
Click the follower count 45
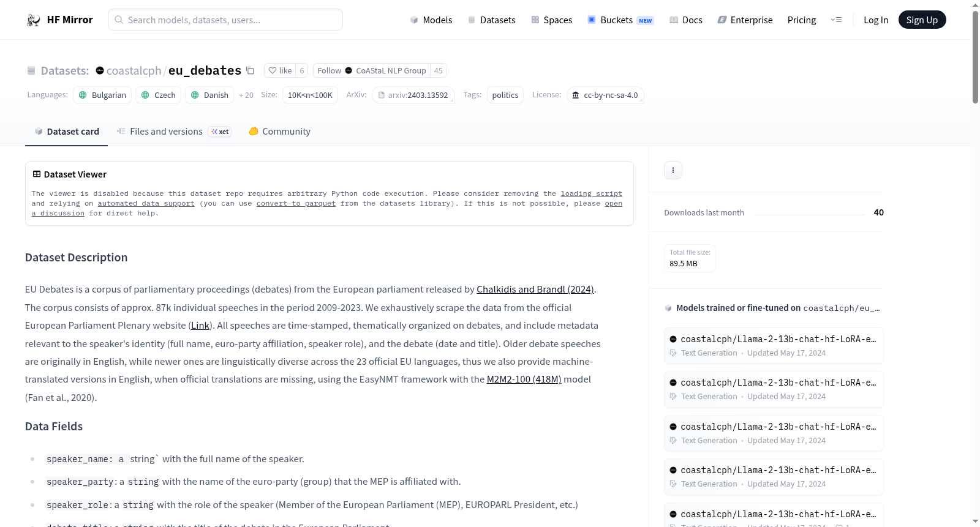pos(439,70)
